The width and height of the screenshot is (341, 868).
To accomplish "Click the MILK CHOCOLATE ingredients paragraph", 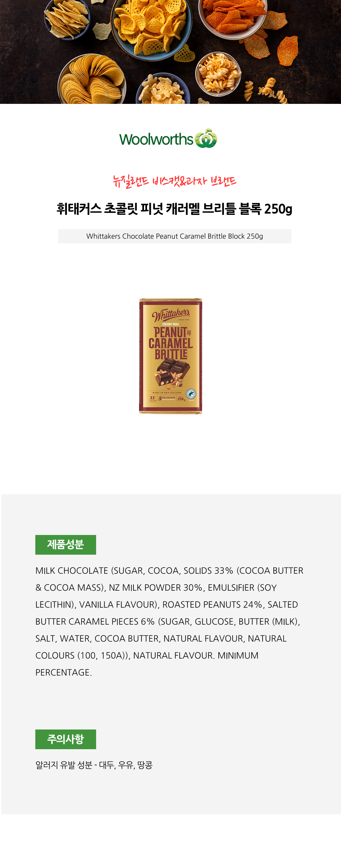I will pos(169,622).
